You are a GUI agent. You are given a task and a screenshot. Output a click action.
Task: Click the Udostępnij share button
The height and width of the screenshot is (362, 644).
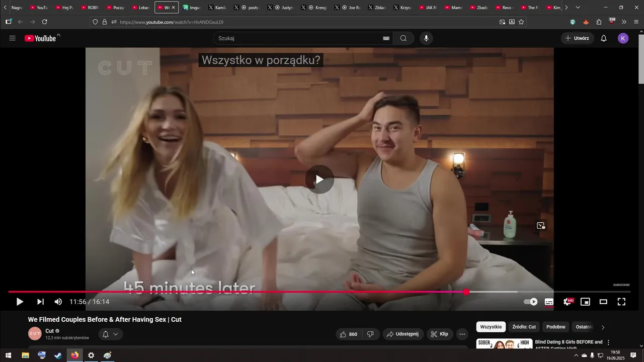[x=403, y=334]
